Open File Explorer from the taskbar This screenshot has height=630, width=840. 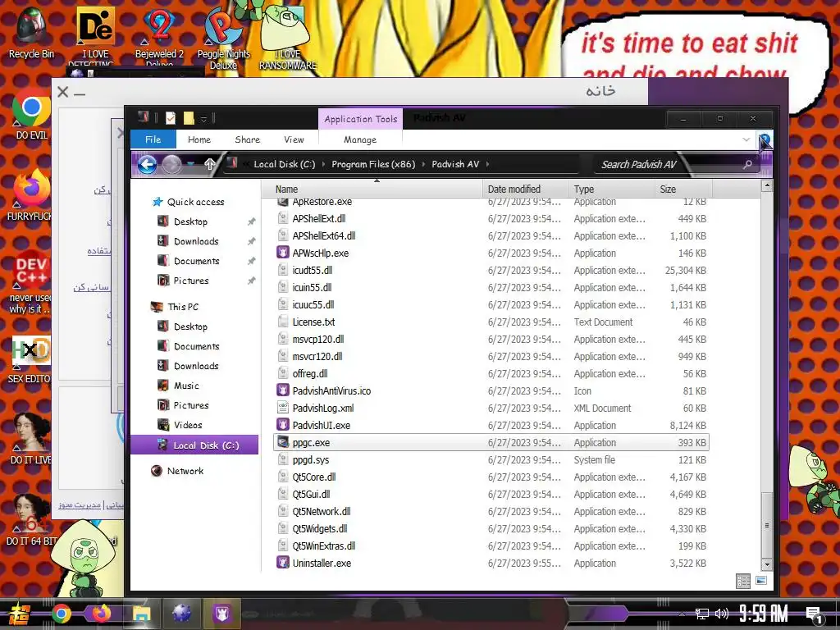(x=142, y=614)
